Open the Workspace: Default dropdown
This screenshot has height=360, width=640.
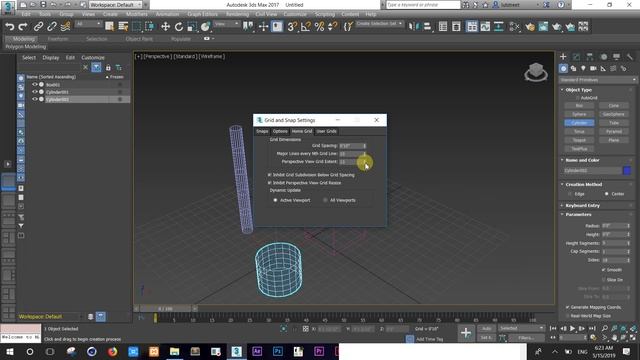click(x=116, y=4)
